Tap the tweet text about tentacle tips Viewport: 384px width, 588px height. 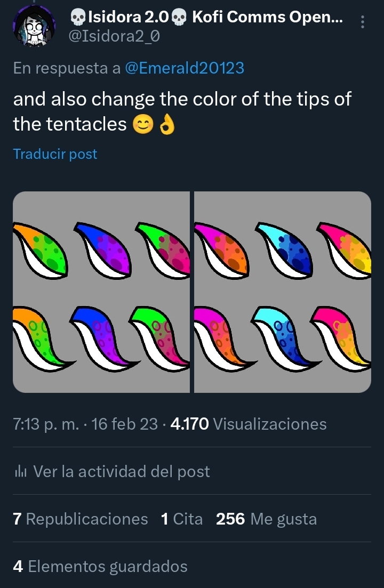pos(181,111)
